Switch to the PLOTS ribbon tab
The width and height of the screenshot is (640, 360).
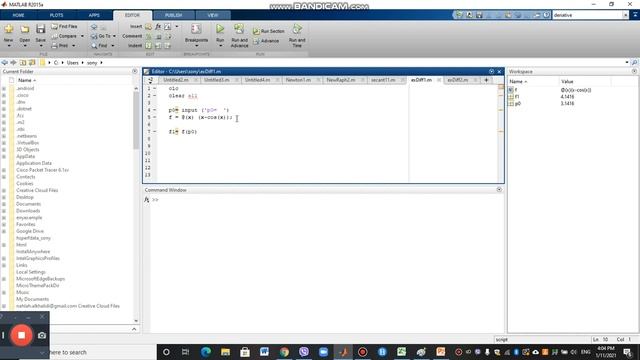pyautogui.click(x=56, y=15)
